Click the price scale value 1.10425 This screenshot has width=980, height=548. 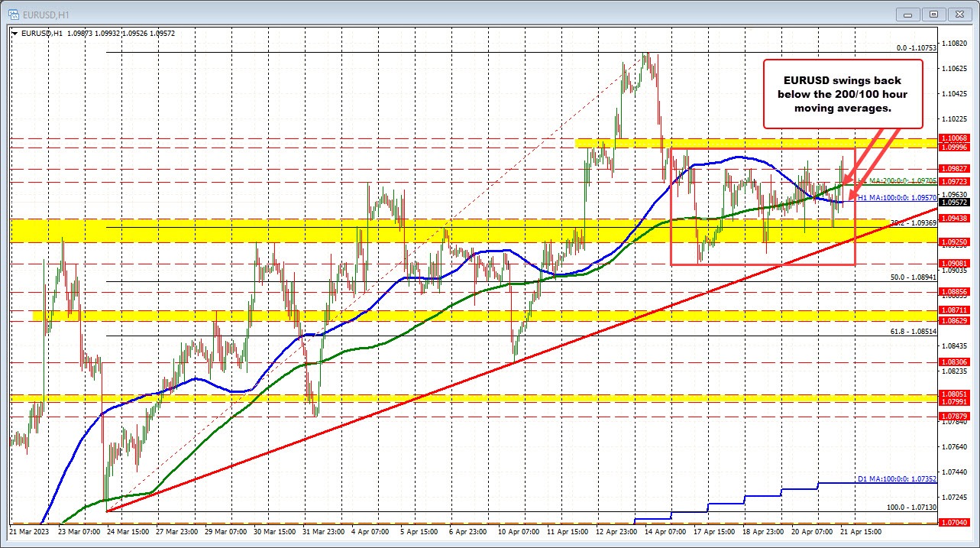point(956,94)
